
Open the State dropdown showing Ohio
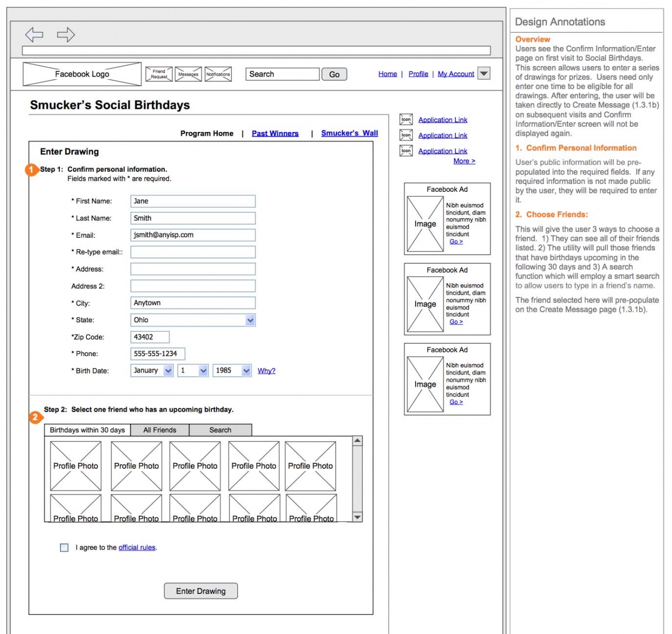pyautogui.click(x=193, y=320)
